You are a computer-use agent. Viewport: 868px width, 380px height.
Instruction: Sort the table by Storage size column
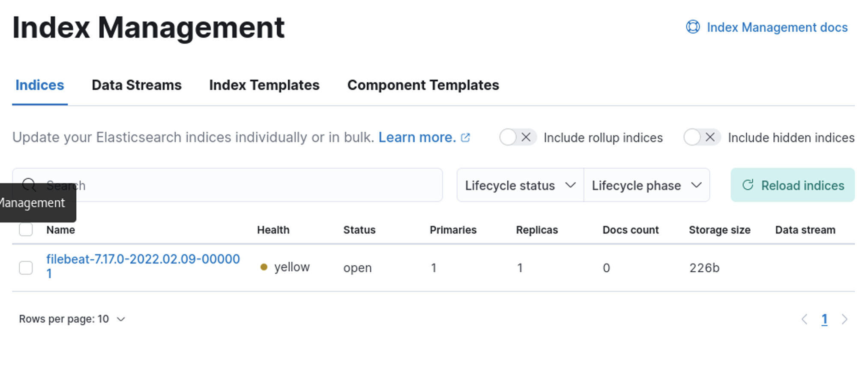[719, 230]
